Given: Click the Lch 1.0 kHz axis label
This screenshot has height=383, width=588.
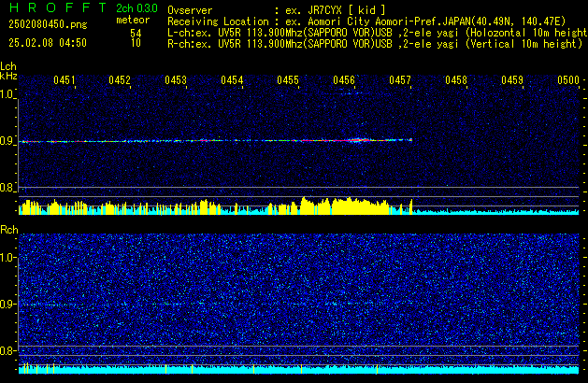Looking at the screenshot, I should click(x=7, y=94).
